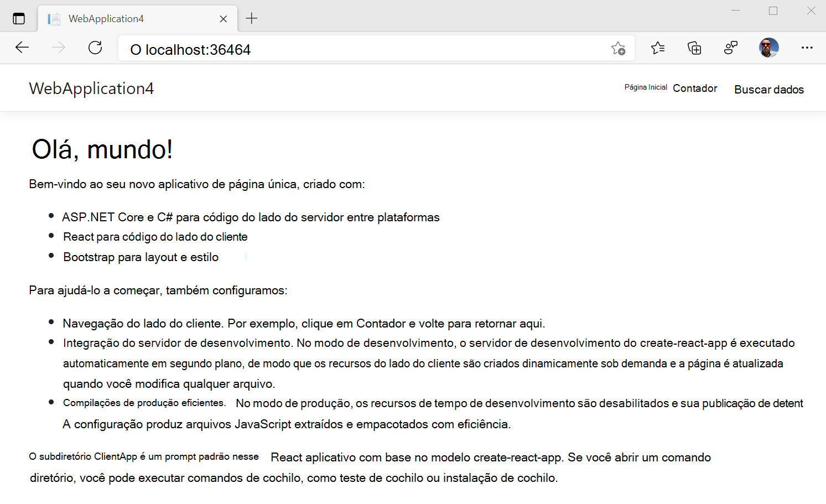
Task: Add current page to favorites
Action: [x=619, y=48]
